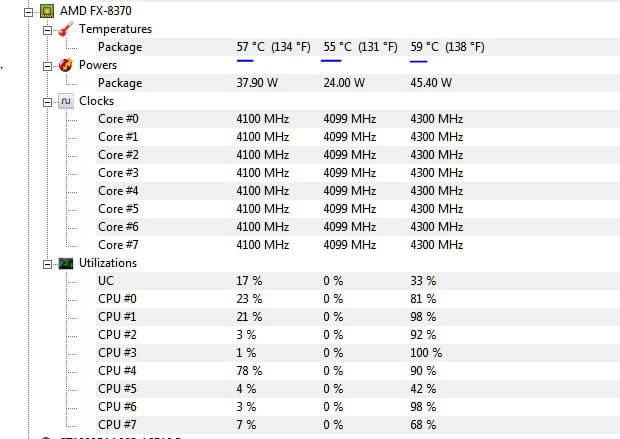
Task: Click the Temperatures thermometer icon
Action: (x=66, y=29)
